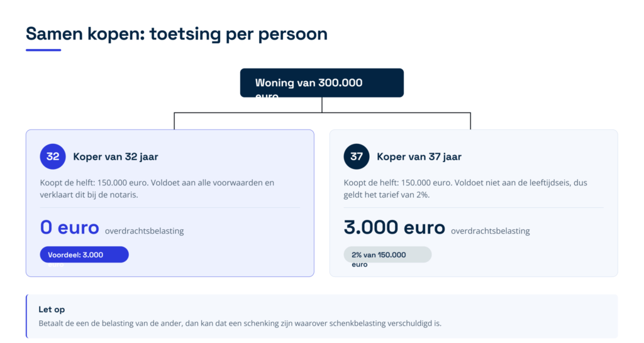Click the blue left border of the Let op box
Image resolution: width=644 pixels, height=343 pixels.
(x=26, y=317)
